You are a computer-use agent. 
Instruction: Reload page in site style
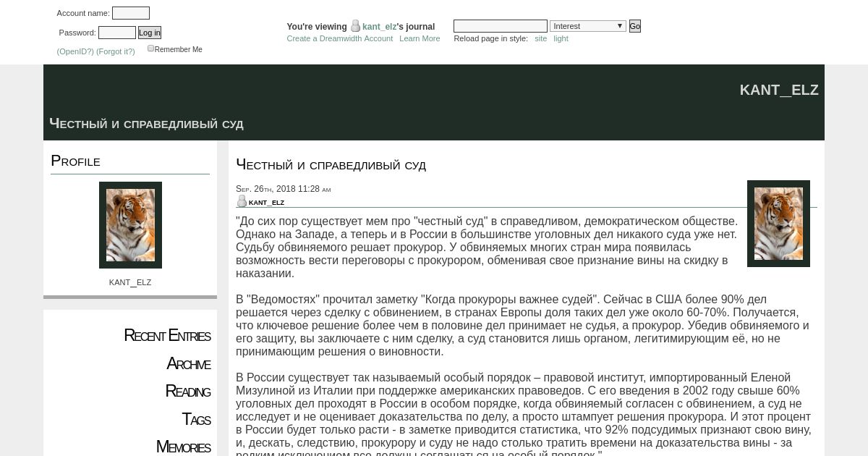click(541, 38)
